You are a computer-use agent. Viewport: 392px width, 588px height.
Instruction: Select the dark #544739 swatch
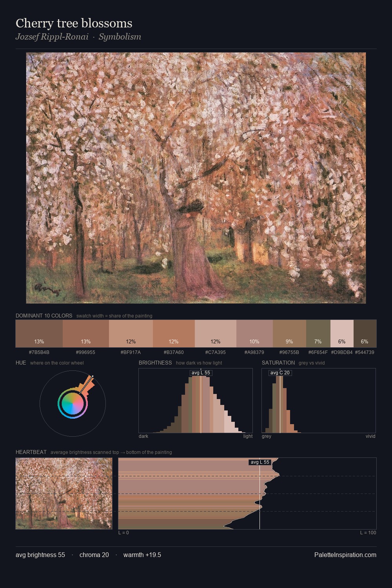365,334
